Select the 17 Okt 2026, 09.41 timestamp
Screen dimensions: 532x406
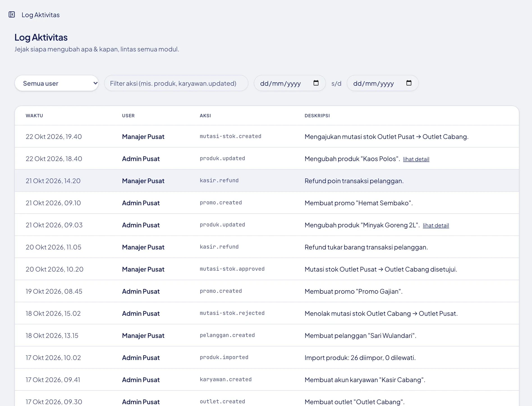coord(53,380)
